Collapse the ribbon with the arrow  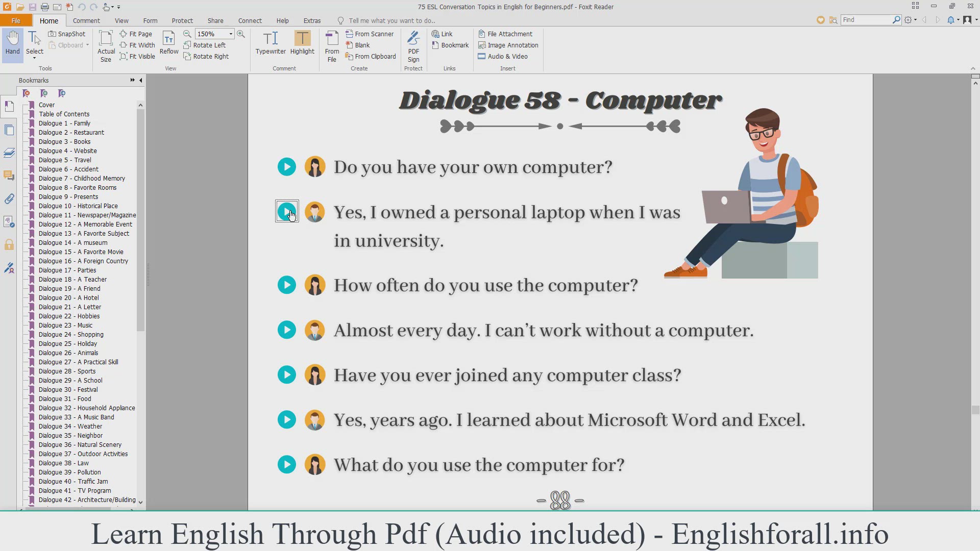click(972, 68)
